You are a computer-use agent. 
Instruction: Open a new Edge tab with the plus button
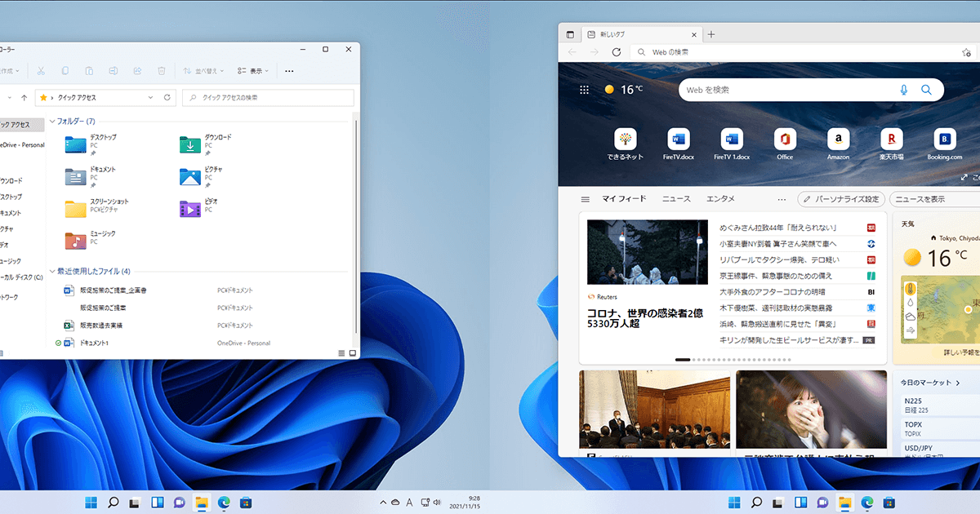(x=711, y=34)
